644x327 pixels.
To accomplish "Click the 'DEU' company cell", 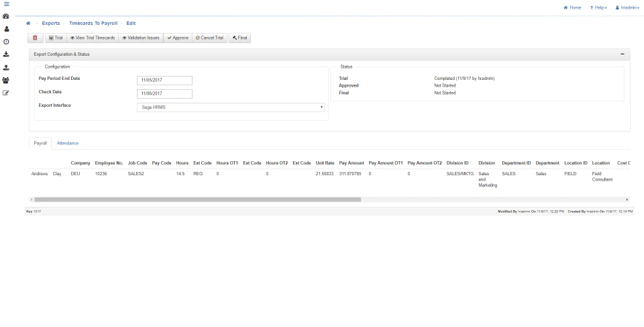I will (75, 174).
